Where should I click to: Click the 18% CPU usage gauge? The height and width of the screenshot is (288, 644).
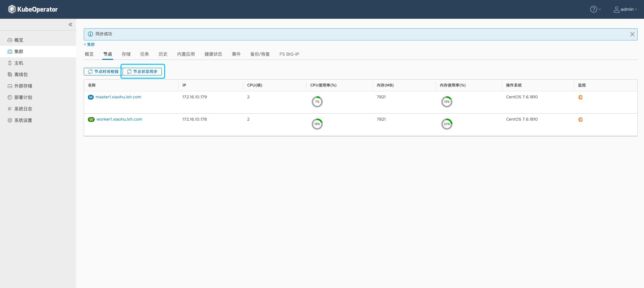(317, 124)
